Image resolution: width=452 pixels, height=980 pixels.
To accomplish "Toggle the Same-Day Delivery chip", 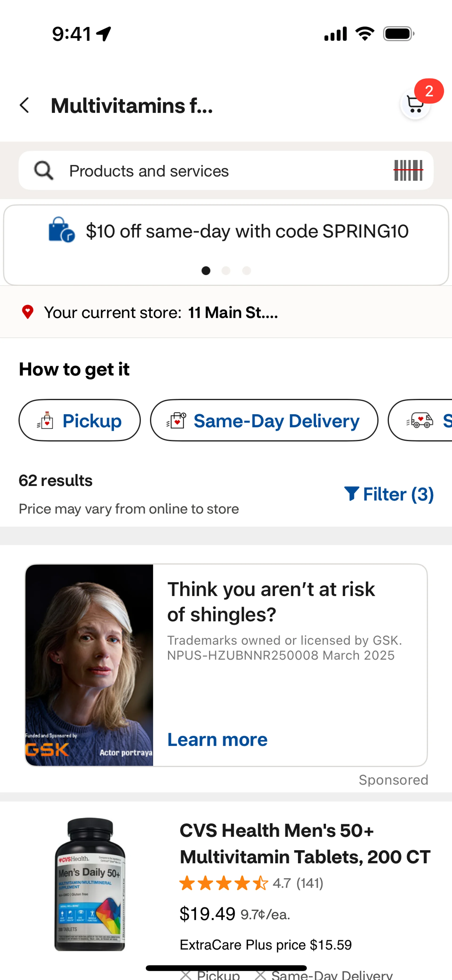I will click(x=264, y=420).
